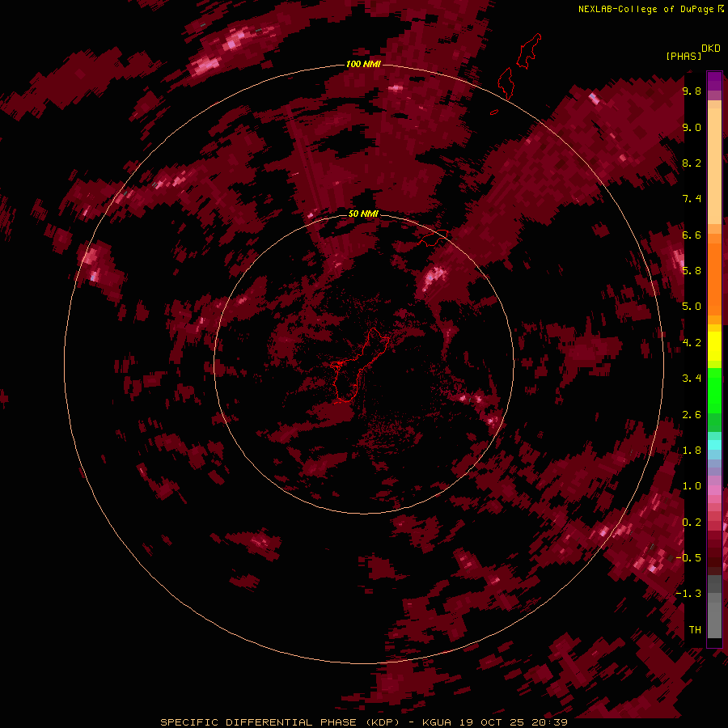Click the 6.6 value on the color scale
This screenshot has width=728, height=728.
point(692,235)
